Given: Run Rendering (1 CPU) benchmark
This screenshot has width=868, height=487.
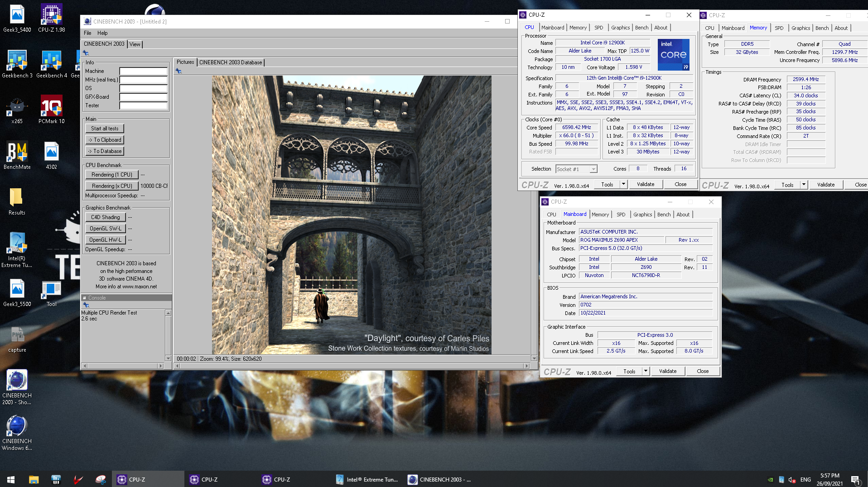Looking at the screenshot, I should (x=112, y=175).
